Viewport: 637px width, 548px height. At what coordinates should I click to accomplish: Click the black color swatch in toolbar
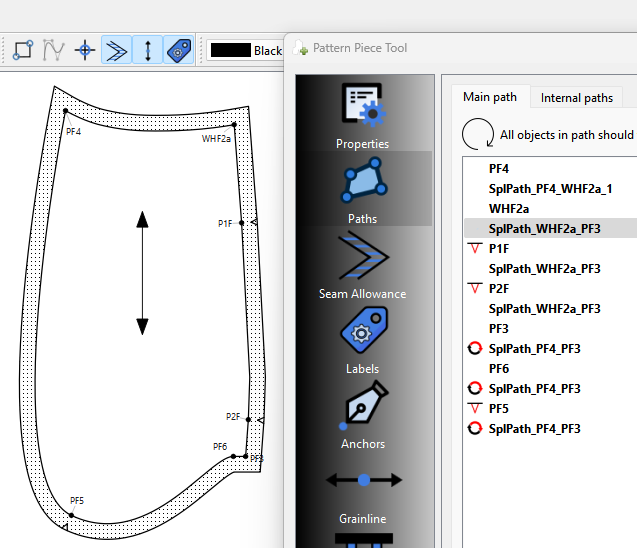[x=230, y=50]
